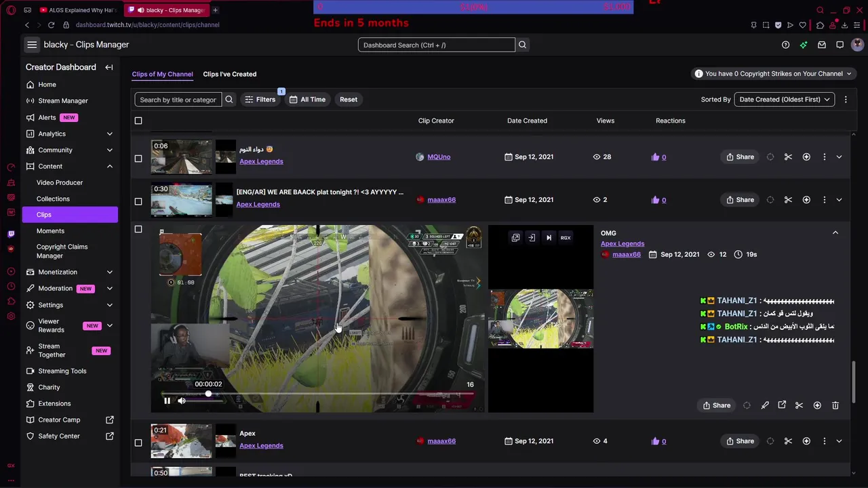This screenshot has height=488, width=868.
Task: Open Apex Legends link under MQUno clip
Action: click(x=261, y=161)
